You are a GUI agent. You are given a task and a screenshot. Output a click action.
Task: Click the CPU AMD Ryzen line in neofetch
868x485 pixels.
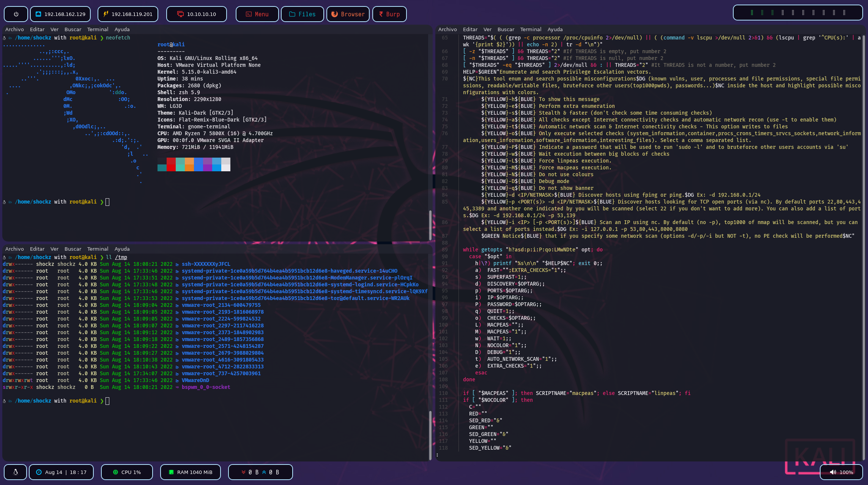[x=215, y=133]
